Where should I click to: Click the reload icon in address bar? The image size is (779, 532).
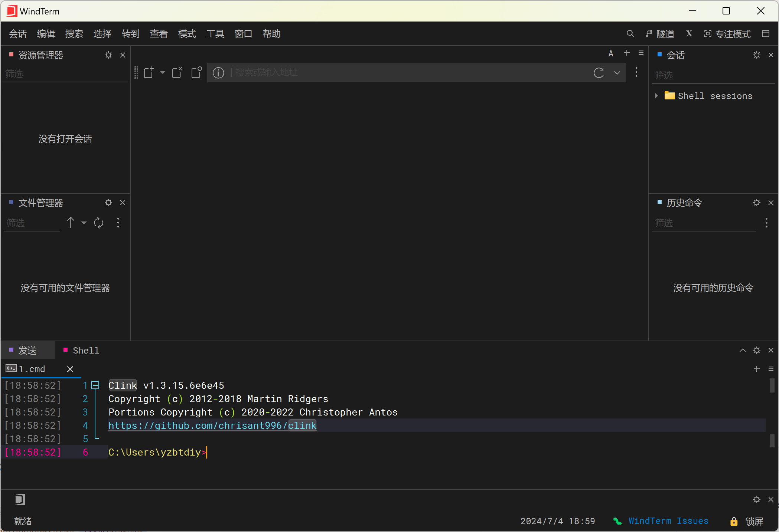coord(598,72)
